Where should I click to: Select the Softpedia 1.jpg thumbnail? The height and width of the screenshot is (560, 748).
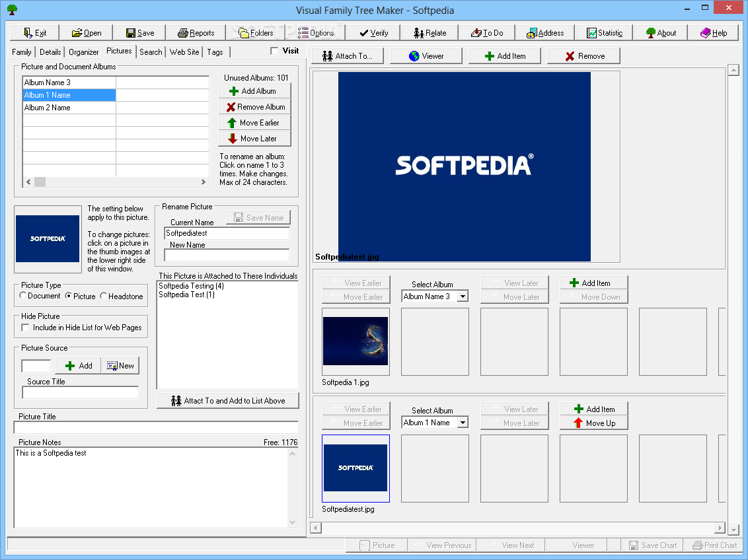[356, 341]
